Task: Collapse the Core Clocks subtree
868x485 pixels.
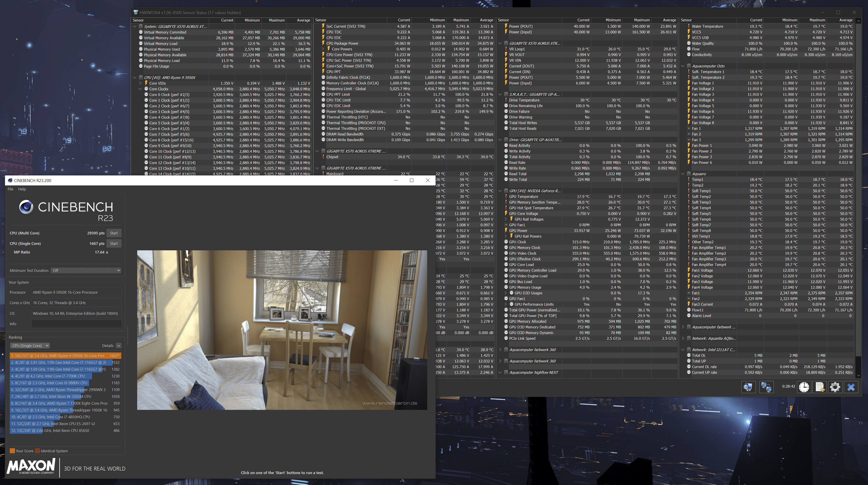Action: (x=140, y=89)
